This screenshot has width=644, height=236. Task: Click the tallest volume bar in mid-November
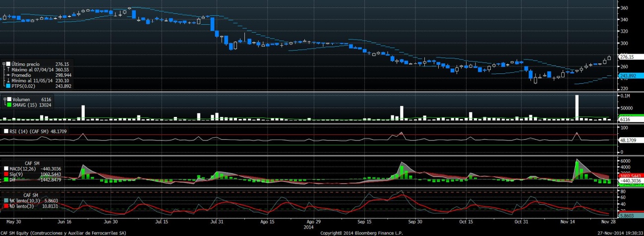tap(577, 107)
